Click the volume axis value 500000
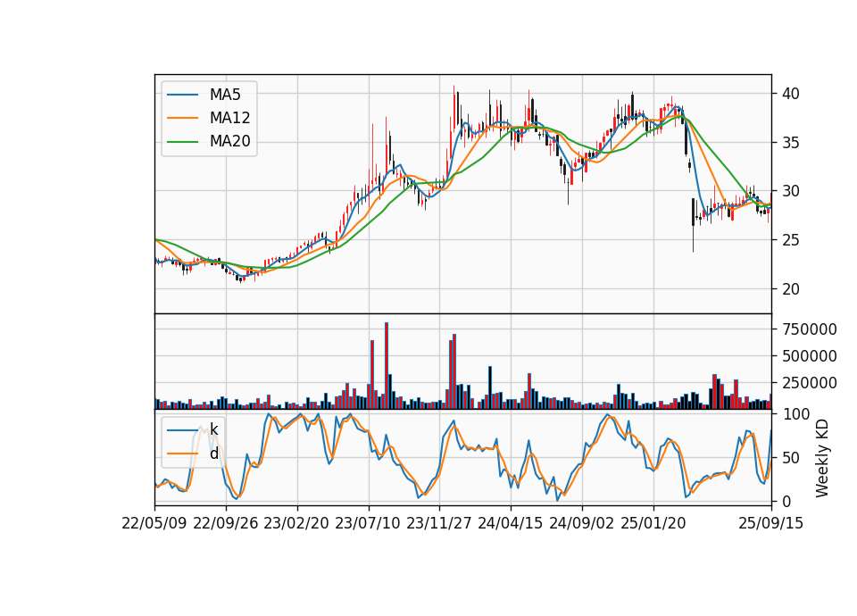This screenshot has width=857, height=616. click(810, 356)
